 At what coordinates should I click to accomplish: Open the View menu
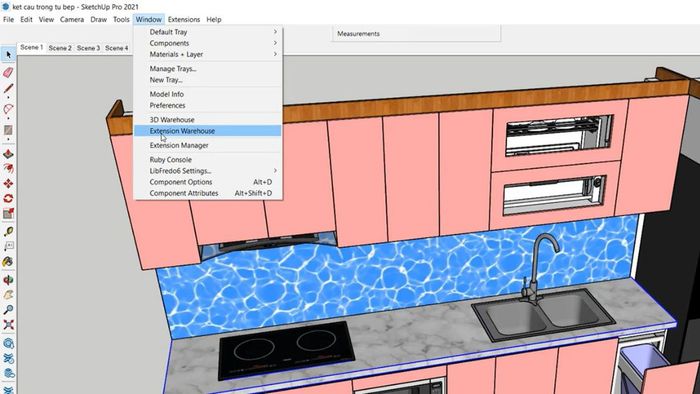(x=46, y=20)
